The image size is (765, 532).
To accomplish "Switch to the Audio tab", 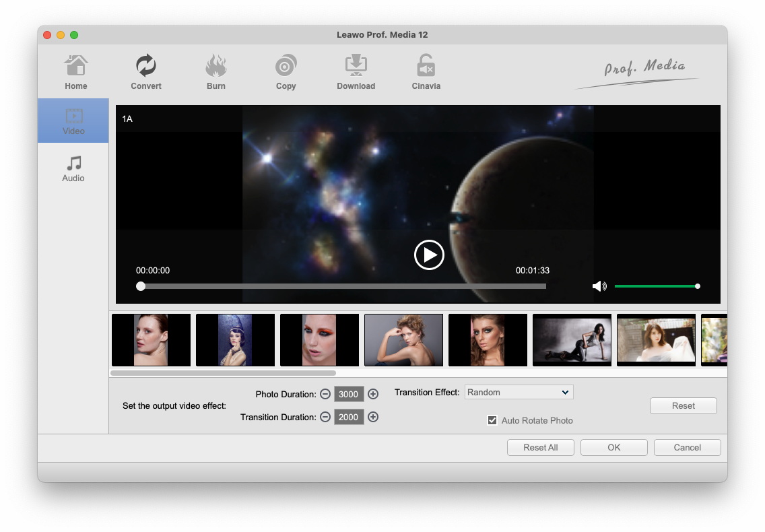I will click(73, 168).
